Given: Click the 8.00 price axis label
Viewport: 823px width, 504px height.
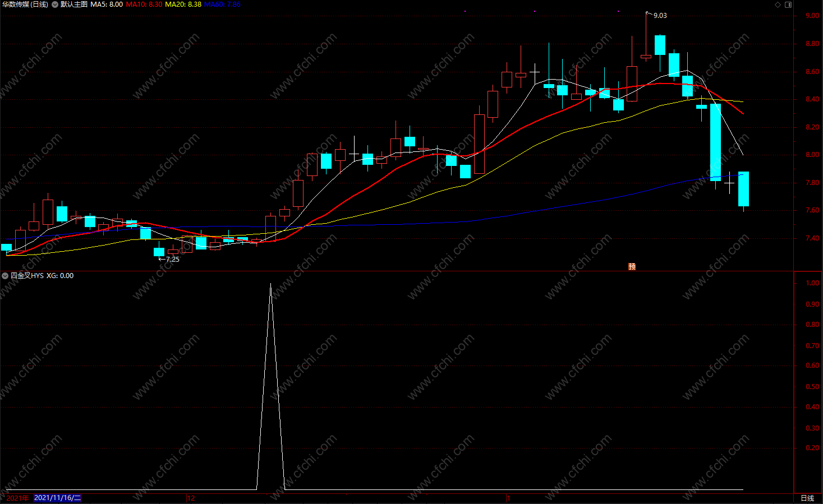Looking at the screenshot, I should [812, 155].
